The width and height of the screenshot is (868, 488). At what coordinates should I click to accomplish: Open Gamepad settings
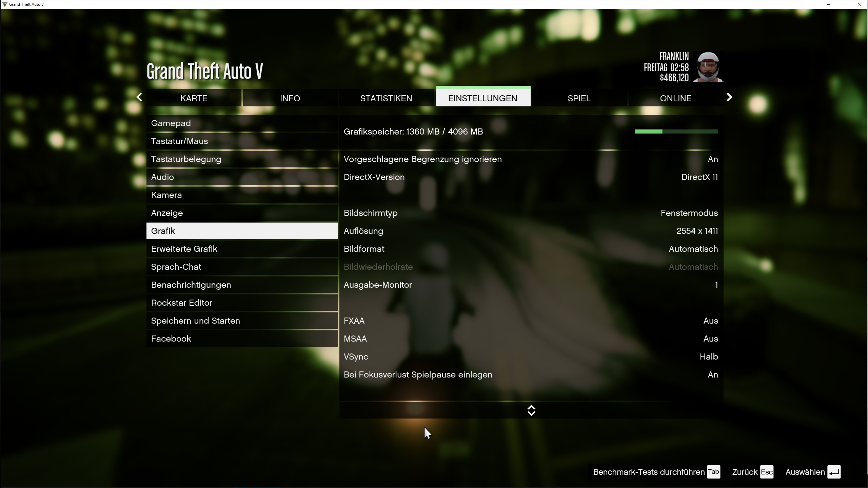coord(242,123)
